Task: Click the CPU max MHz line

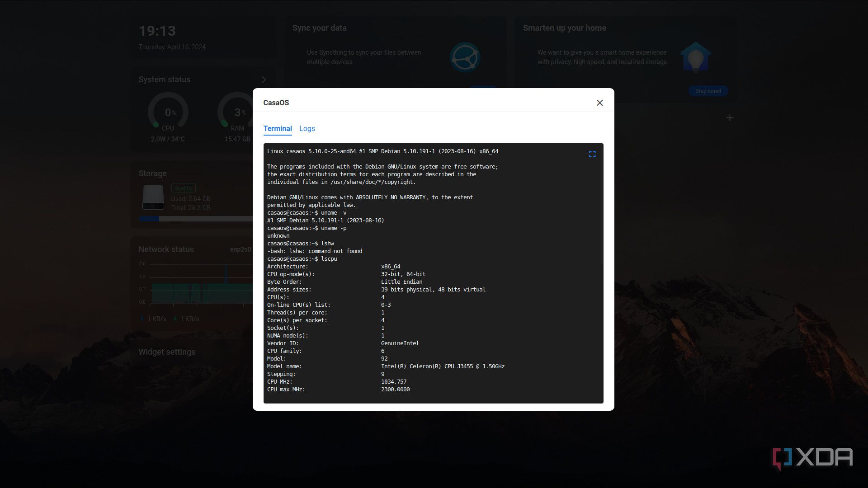Action: [338, 389]
